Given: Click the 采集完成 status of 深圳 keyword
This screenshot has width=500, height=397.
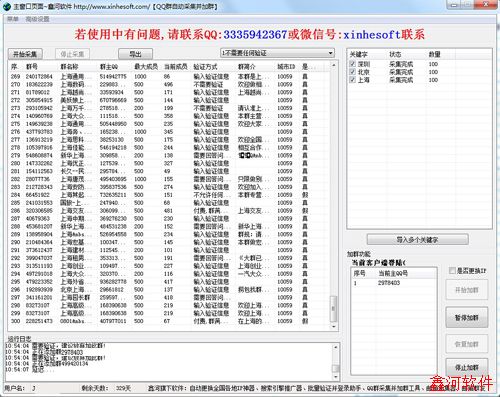Looking at the screenshot, I should (x=401, y=64).
